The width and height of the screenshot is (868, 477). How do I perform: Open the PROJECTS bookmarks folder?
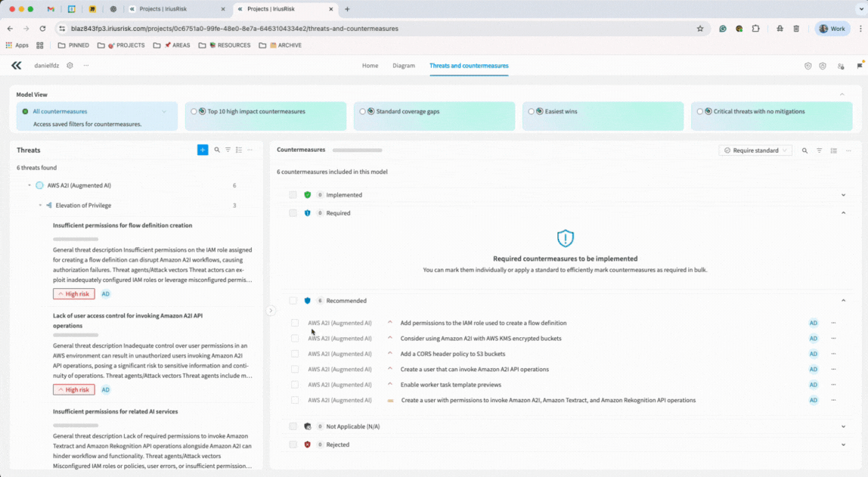pos(121,45)
